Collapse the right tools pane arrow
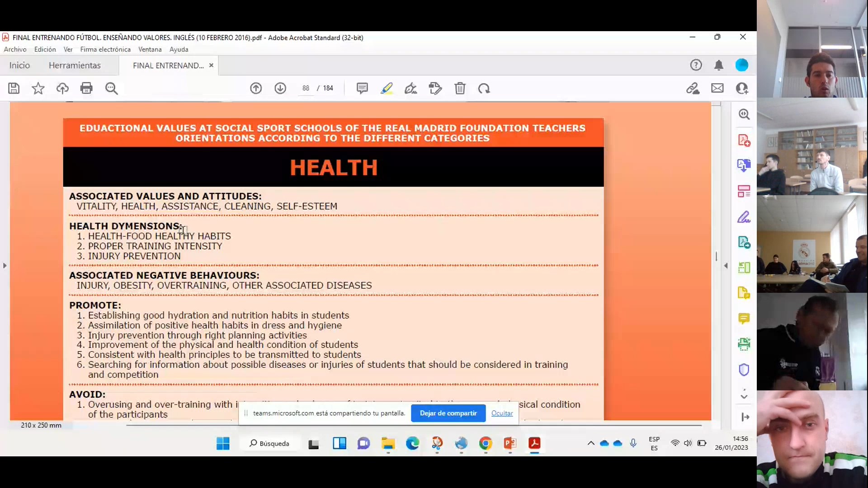The width and height of the screenshot is (868, 488). (x=726, y=266)
